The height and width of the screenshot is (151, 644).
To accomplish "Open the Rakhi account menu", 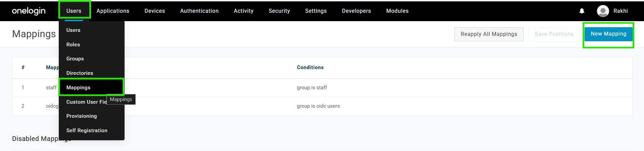I will (x=620, y=11).
